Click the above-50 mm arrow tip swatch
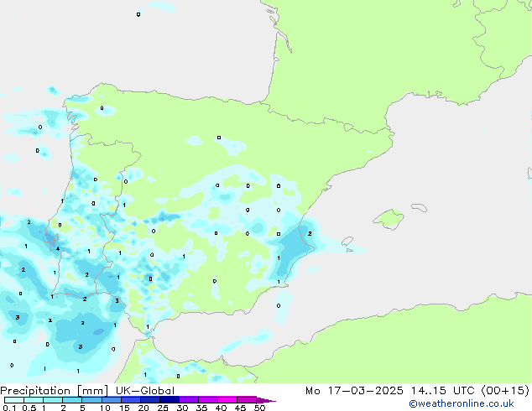The width and height of the screenshot is (532, 411). (266, 400)
